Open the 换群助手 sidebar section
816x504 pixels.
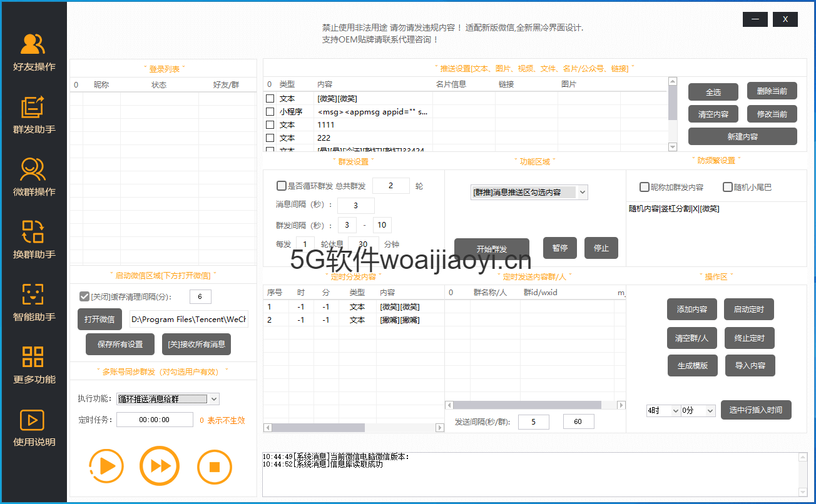pyautogui.click(x=34, y=239)
